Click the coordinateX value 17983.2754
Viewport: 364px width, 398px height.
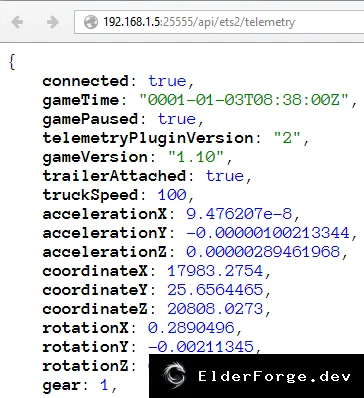215,271
